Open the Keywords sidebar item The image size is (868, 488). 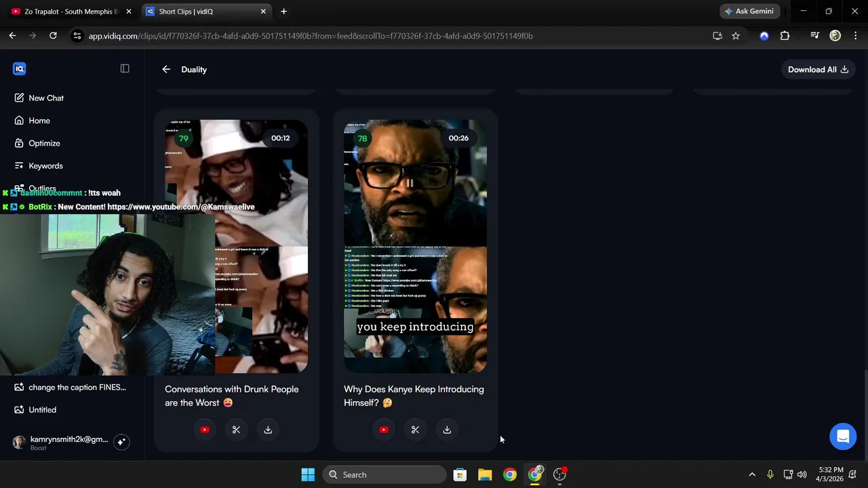[39, 166]
